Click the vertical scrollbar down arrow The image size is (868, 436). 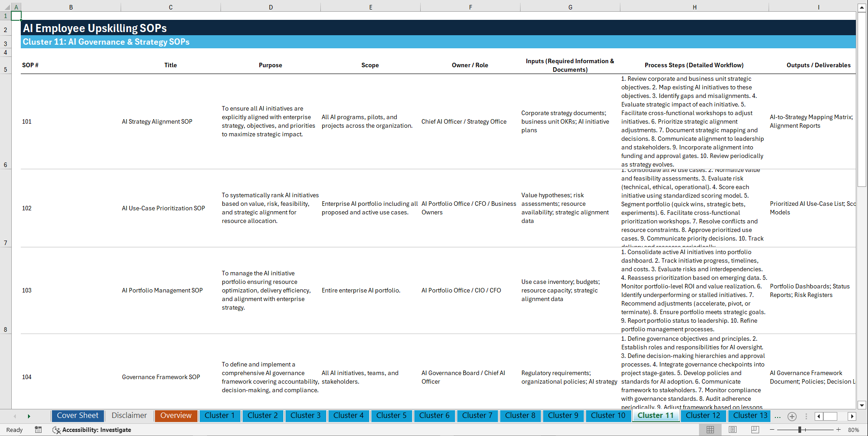tap(862, 405)
